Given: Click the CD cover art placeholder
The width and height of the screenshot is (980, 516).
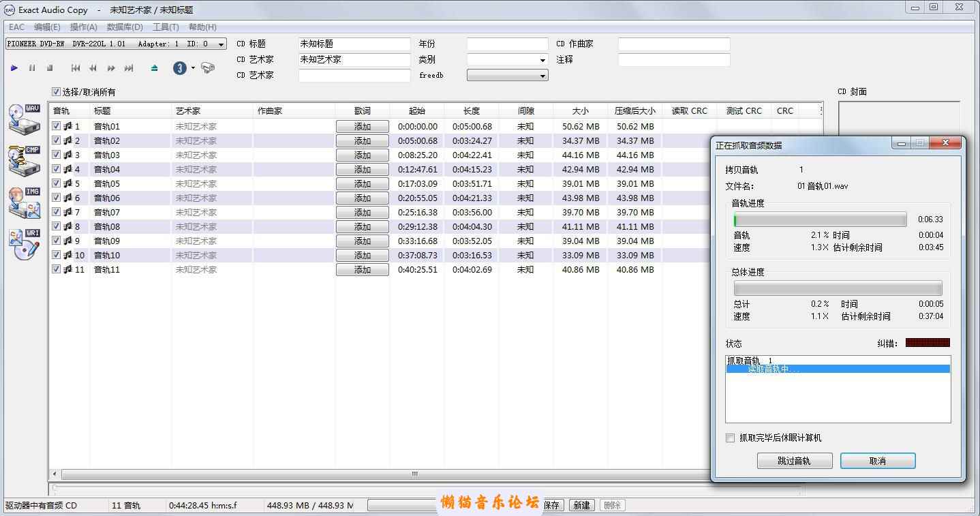Looking at the screenshot, I should tap(899, 119).
